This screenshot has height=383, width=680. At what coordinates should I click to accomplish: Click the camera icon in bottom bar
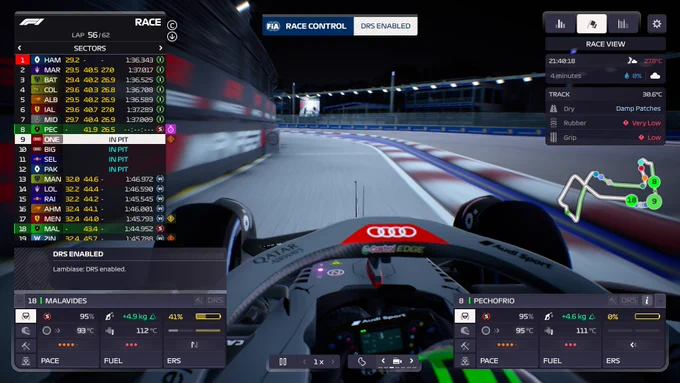point(397,361)
